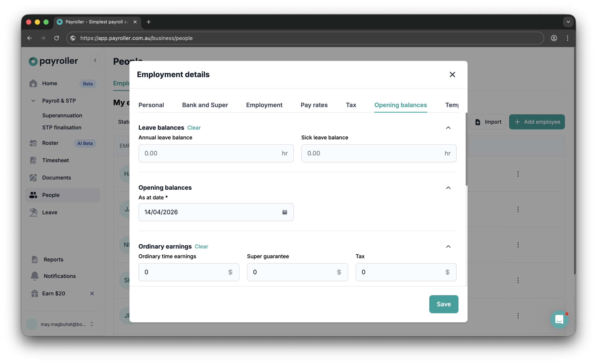
Task: Click the Save button
Action: coord(443,304)
